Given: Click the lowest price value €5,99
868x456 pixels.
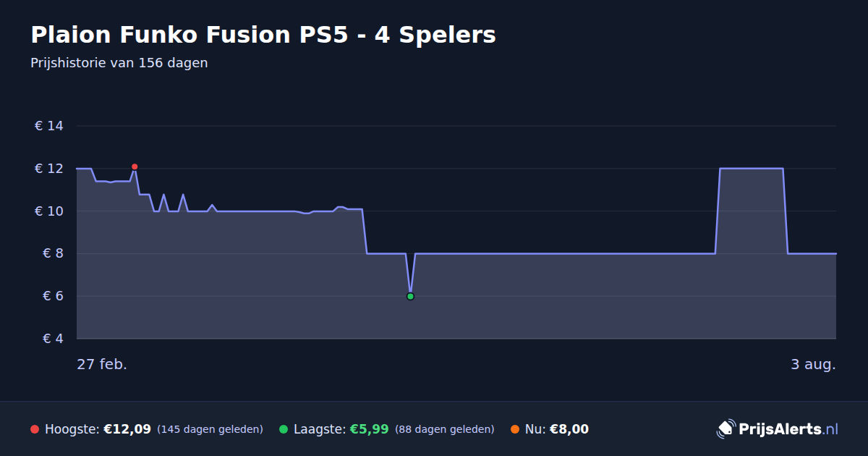Looking at the screenshot, I should point(369,429).
